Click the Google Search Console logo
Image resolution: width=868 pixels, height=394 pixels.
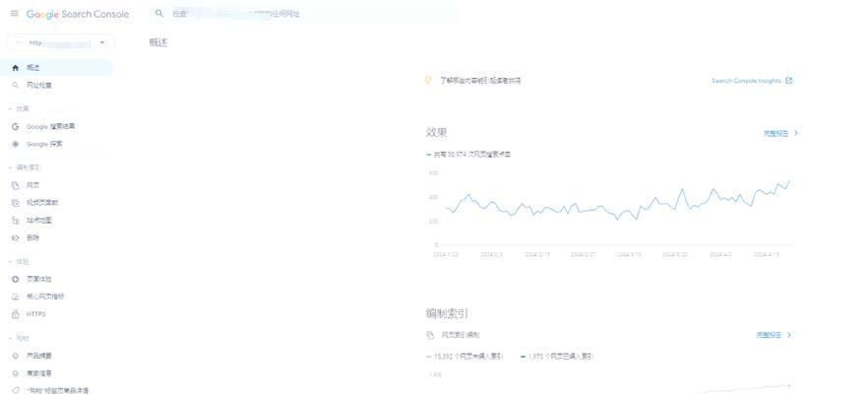pos(78,15)
